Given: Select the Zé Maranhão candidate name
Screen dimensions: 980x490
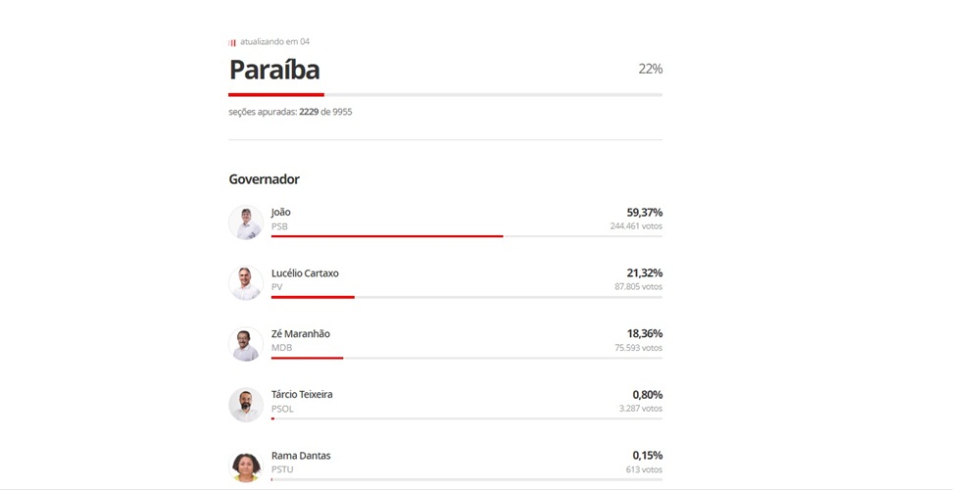Looking at the screenshot, I should pos(301,334).
